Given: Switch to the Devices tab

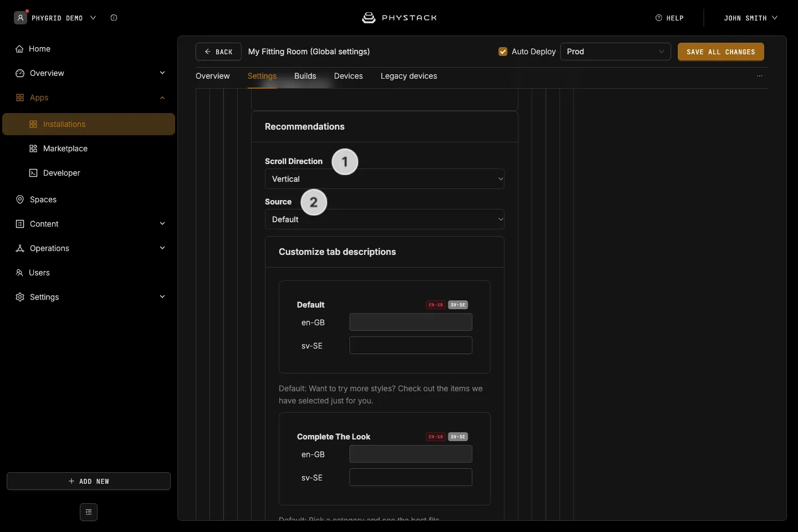Looking at the screenshot, I should point(349,76).
